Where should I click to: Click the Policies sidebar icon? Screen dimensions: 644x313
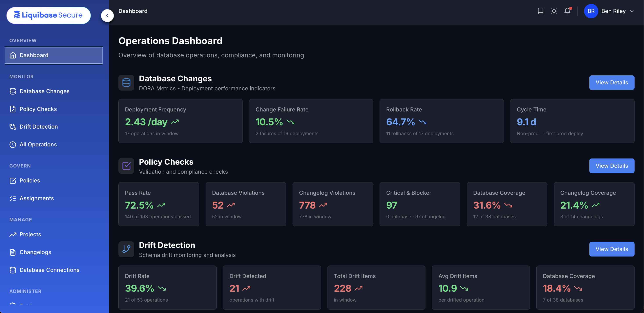(13, 181)
